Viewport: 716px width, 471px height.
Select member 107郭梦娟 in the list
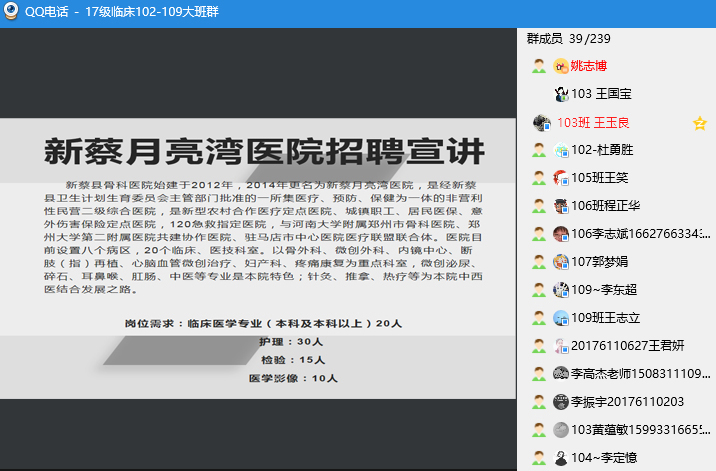[599, 262]
